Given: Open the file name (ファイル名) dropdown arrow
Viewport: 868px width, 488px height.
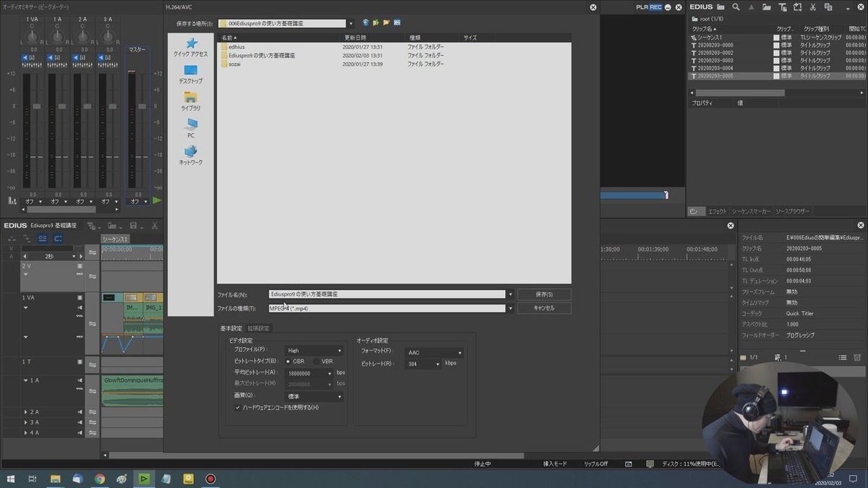Looking at the screenshot, I should (x=511, y=294).
